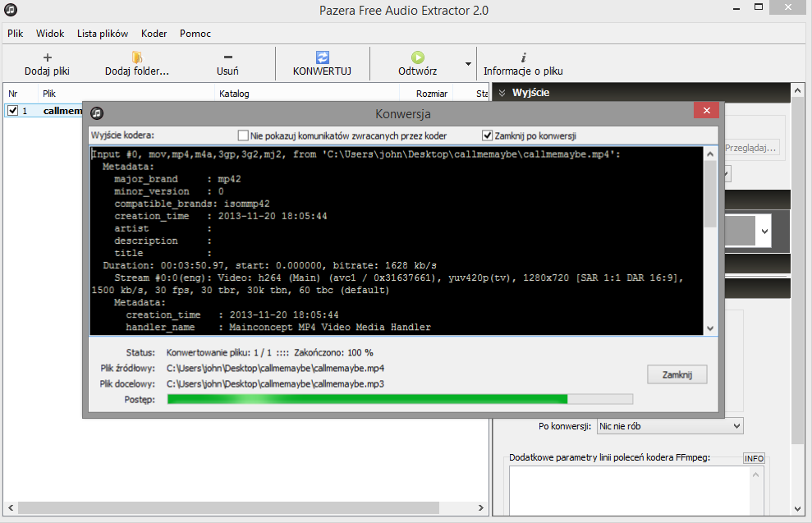Image resolution: width=812 pixels, height=523 pixels.
Task: Open the Koder menu
Action: pyautogui.click(x=154, y=33)
